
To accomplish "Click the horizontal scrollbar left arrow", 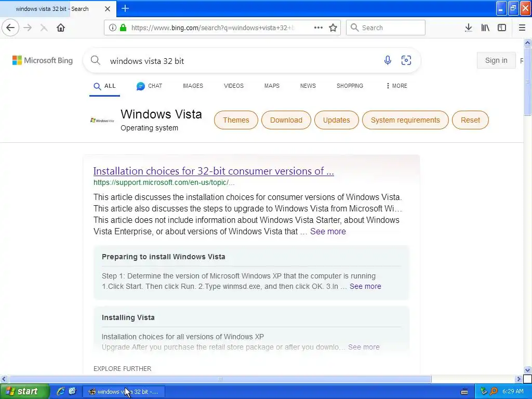I will (x=4, y=379).
